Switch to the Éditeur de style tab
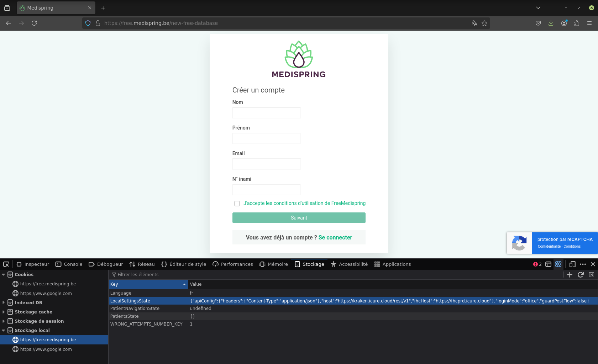Image resolution: width=598 pixels, height=364 pixels. (184, 264)
